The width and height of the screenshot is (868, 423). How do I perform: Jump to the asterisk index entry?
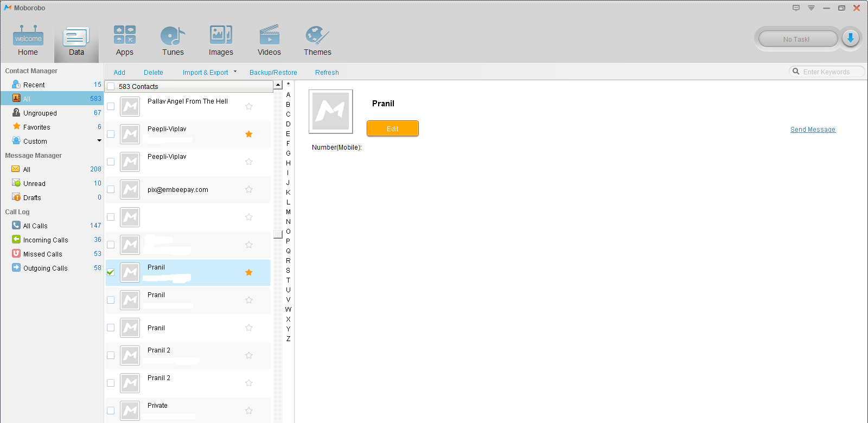pos(288,84)
